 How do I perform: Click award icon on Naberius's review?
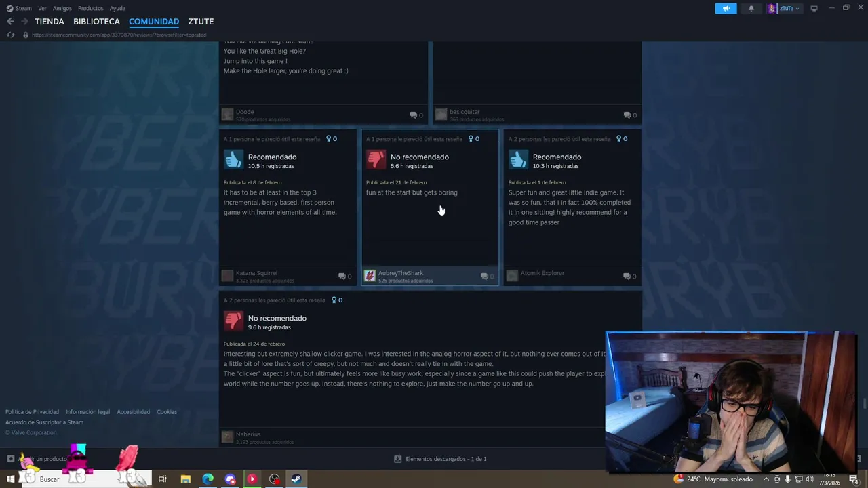pyautogui.click(x=336, y=300)
